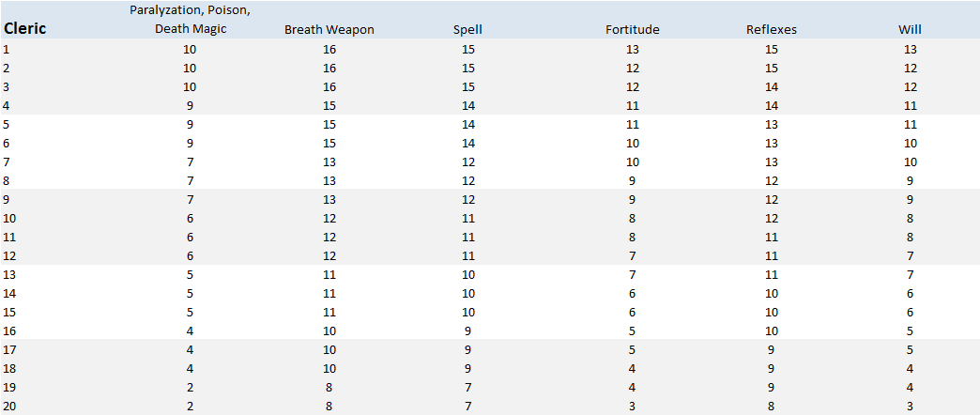The width and height of the screenshot is (980, 415).
Task: Select the Fortitude column header
Action: point(632,29)
